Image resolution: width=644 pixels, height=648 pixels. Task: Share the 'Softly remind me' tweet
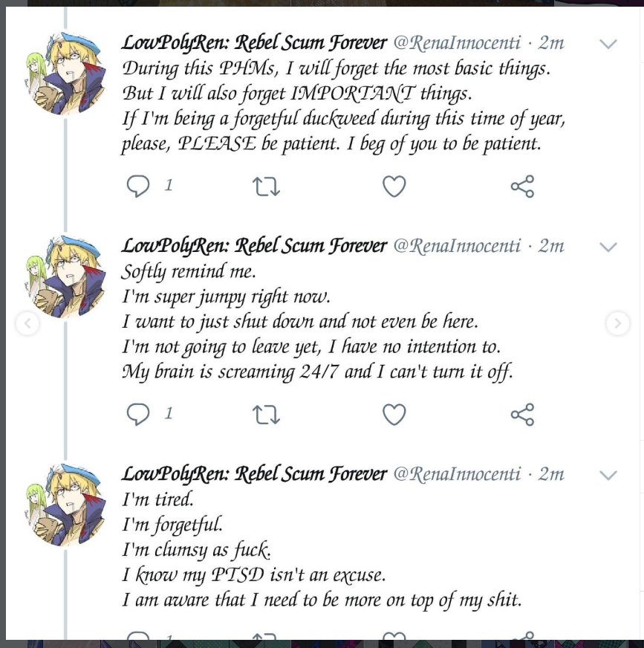click(522, 415)
